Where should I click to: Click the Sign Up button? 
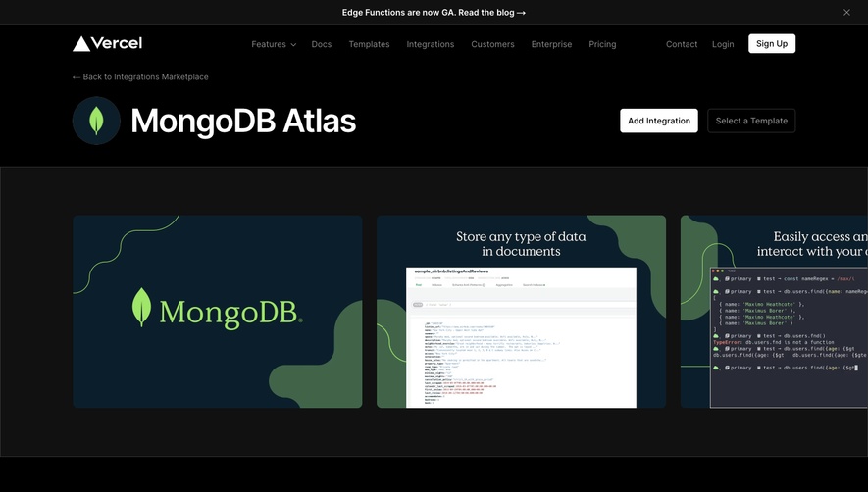[772, 44]
